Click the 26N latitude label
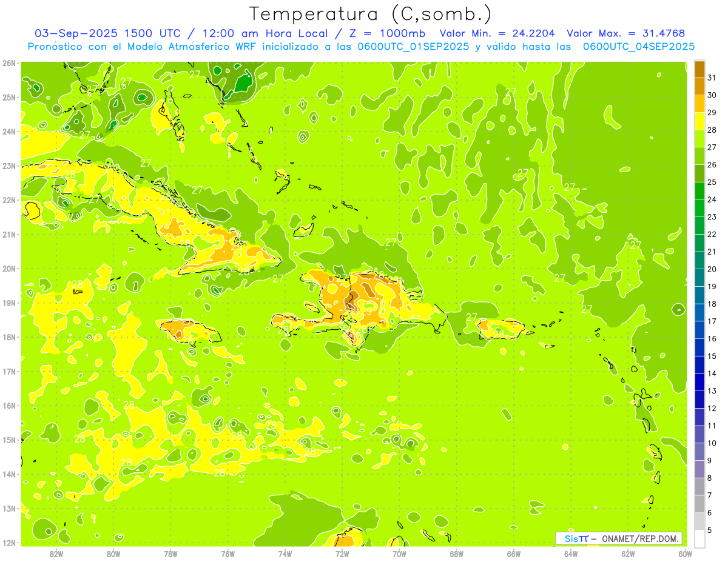This screenshot has width=728, height=562. 9,63
